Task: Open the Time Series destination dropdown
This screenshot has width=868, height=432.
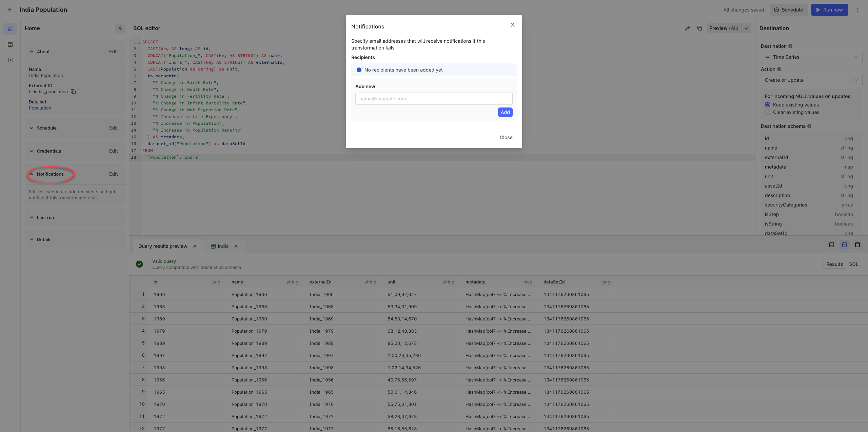Action: [811, 57]
